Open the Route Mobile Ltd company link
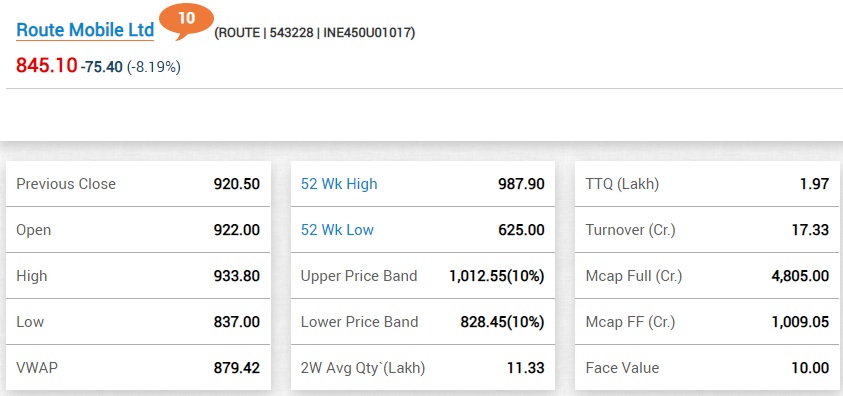 click(85, 30)
